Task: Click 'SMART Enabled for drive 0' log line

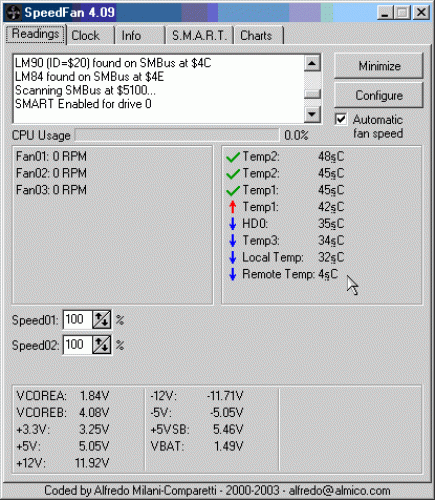Action: 83,104
